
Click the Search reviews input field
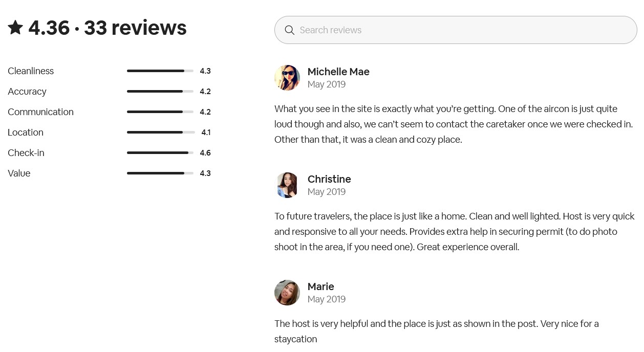pyautogui.click(x=461, y=30)
